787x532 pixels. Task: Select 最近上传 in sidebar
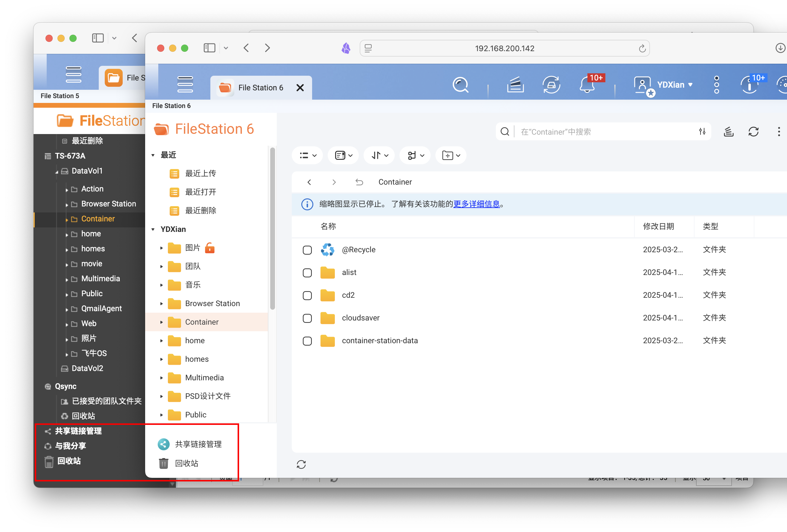tap(200, 173)
